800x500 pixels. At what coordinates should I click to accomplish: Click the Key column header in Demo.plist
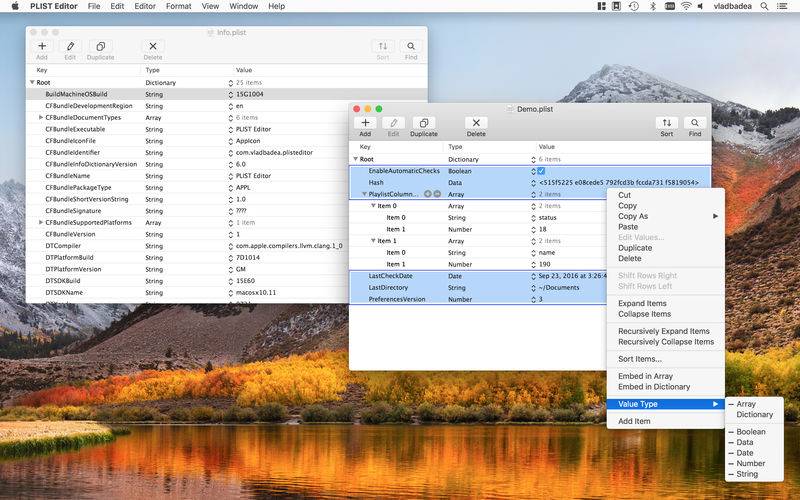[x=396, y=147]
